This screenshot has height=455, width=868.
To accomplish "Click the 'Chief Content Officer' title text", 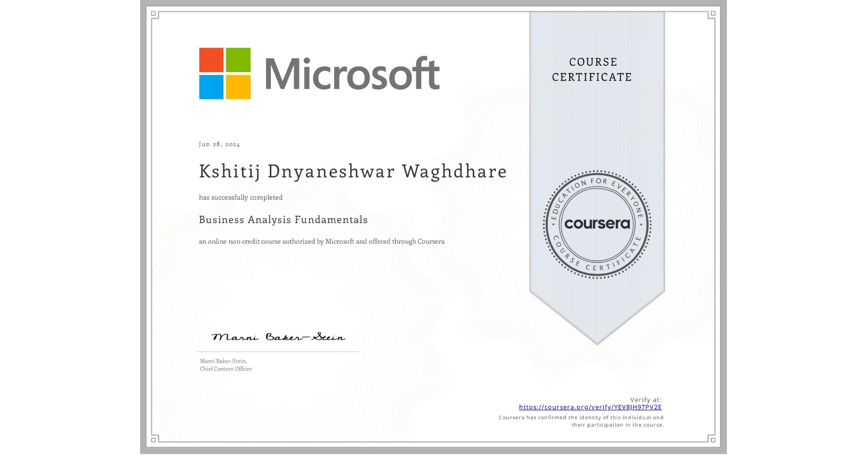I will click(226, 369).
